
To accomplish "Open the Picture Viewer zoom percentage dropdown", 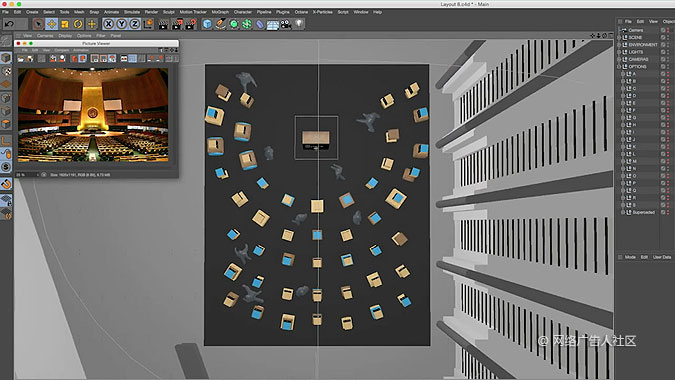I will (x=27, y=175).
